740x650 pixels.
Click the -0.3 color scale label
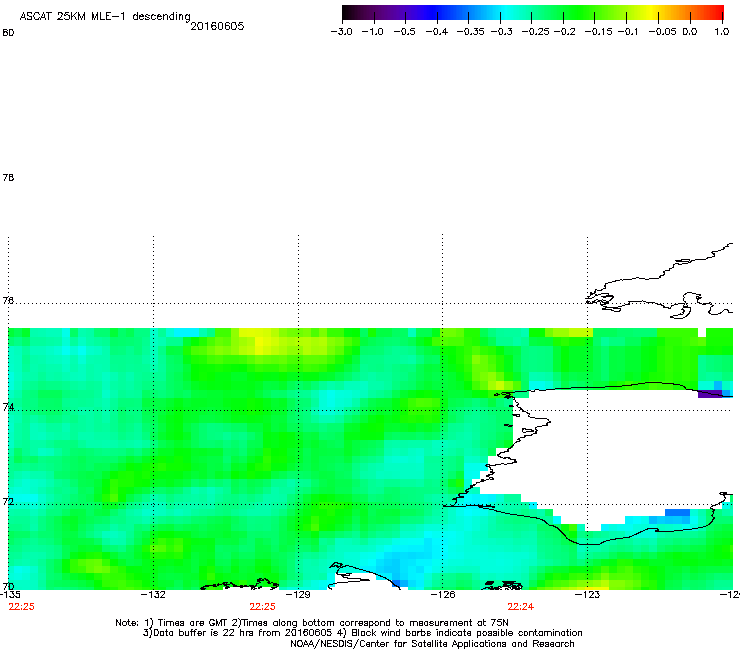click(x=502, y=32)
